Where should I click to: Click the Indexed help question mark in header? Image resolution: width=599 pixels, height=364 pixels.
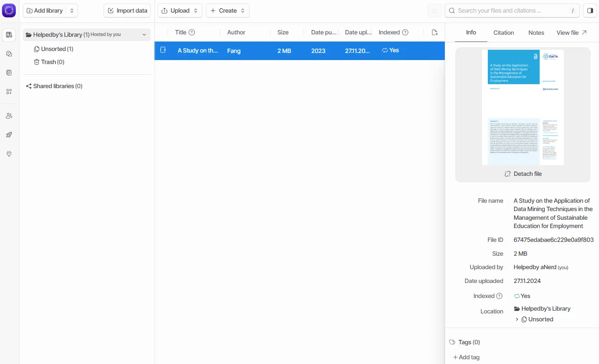tap(405, 32)
